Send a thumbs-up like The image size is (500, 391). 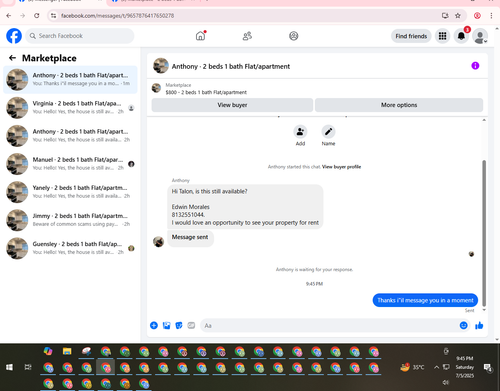pos(479,325)
